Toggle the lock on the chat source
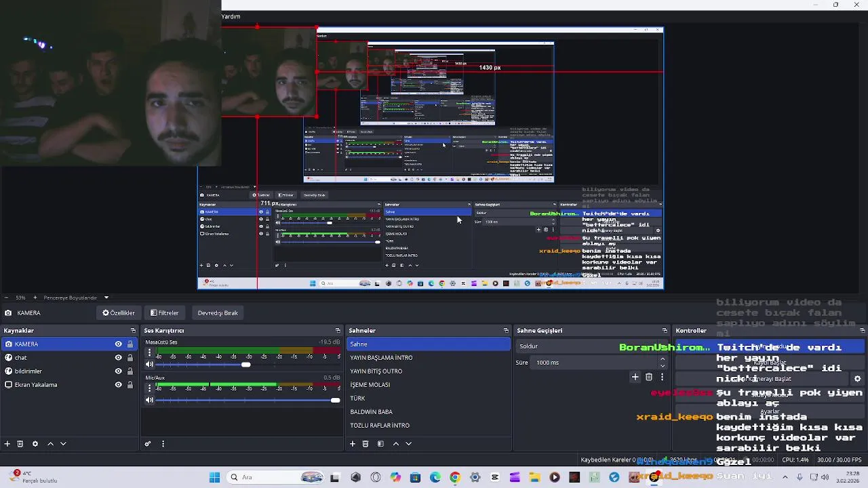This screenshot has width=868, height=488. point(130,358)
